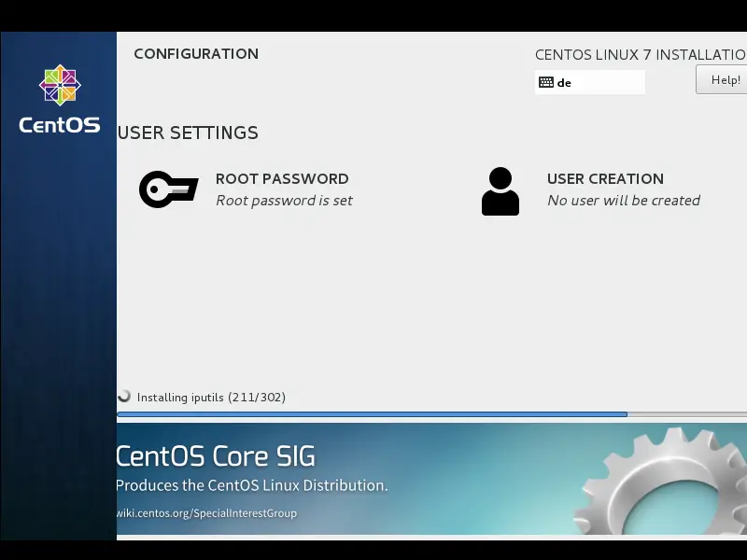This screenshot has width=747, height=560.
Task: Click the package installation progress bar
Action: 431,414
